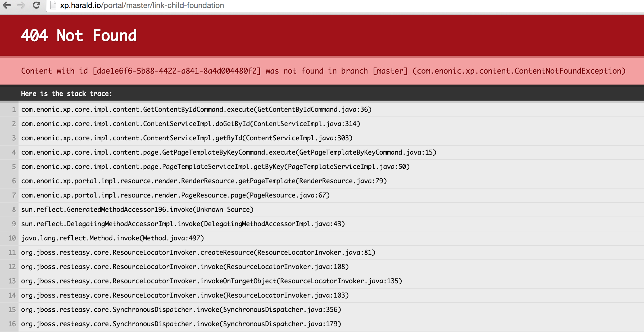Image resolution: width=644 pixels, height=332 pixels.
Task: Go back with the browser back arrow
Action: point(7,5)
